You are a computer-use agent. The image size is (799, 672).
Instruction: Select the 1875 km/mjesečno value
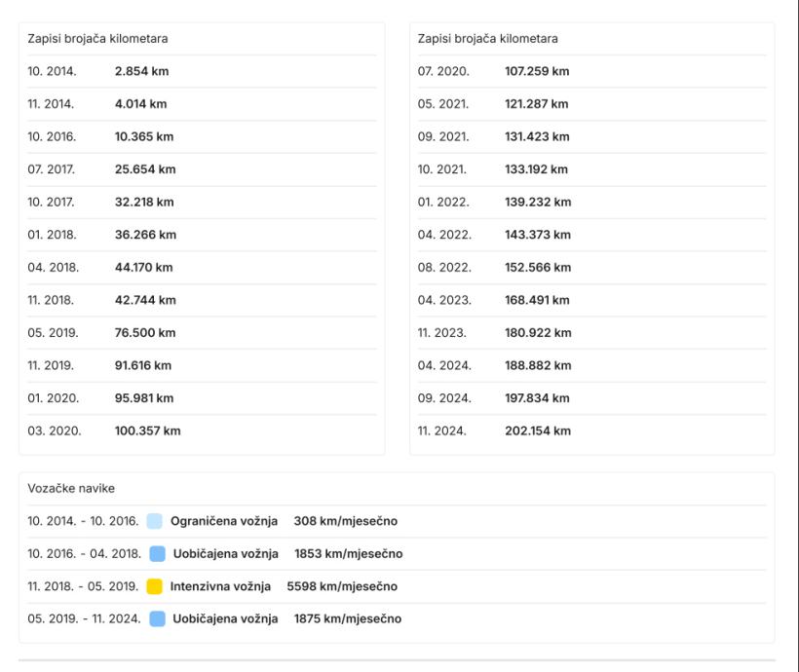347,618
